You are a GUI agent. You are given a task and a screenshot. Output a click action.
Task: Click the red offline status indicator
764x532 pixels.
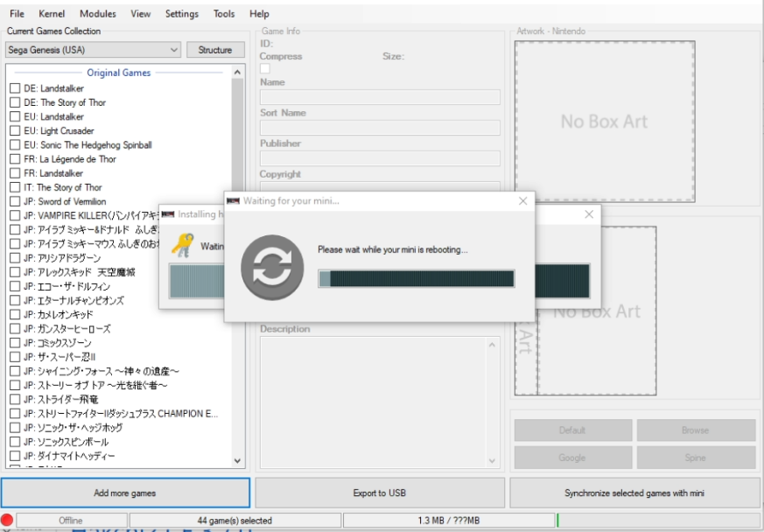[x=7, y=521]
